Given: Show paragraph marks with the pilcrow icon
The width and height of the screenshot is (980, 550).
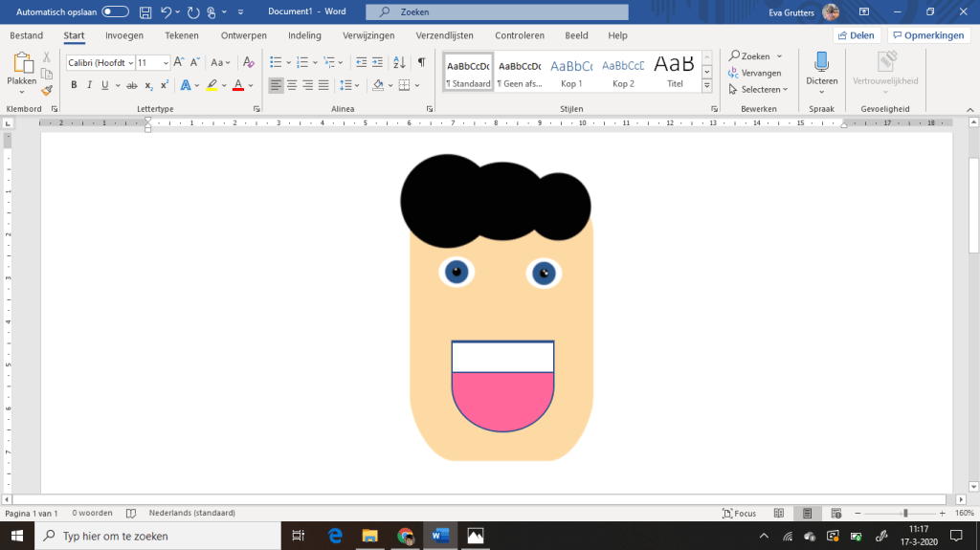Looking at the screenshot, I should coord(421,62).
